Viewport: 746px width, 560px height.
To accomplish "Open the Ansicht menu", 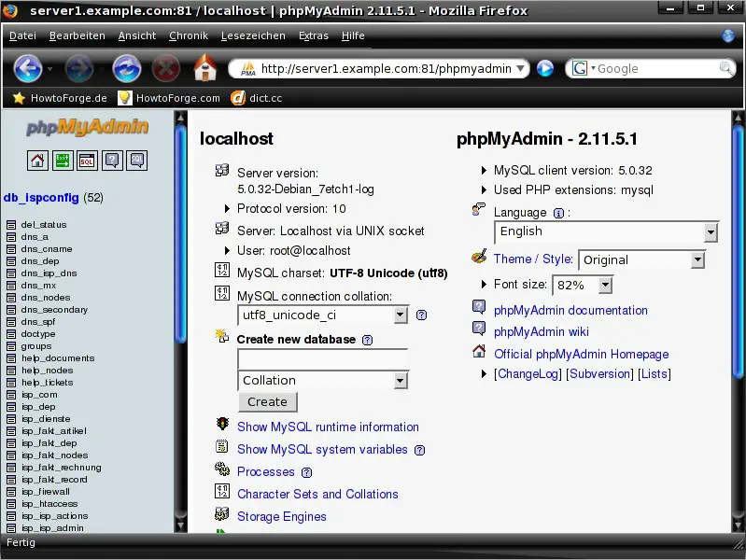I will coord(137,35).
